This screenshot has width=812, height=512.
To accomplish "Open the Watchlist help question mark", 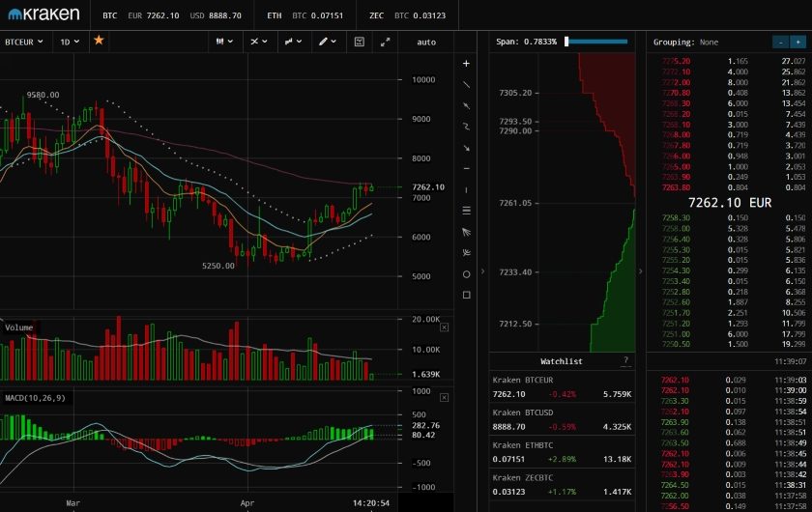I will pyautogui.click(x=625, y=359).
